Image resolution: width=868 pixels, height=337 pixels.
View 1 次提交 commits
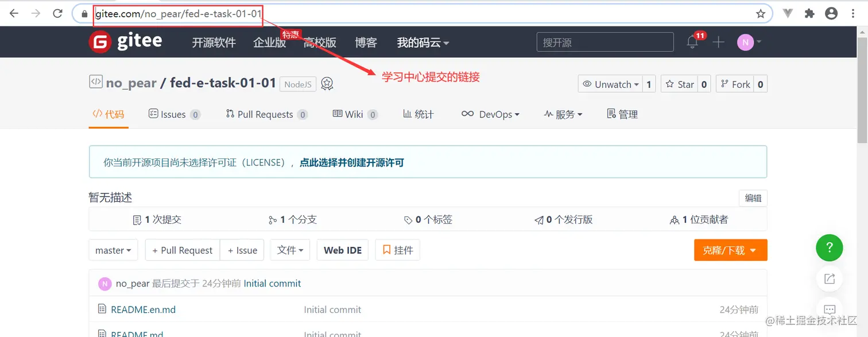[x=157, y=219]
